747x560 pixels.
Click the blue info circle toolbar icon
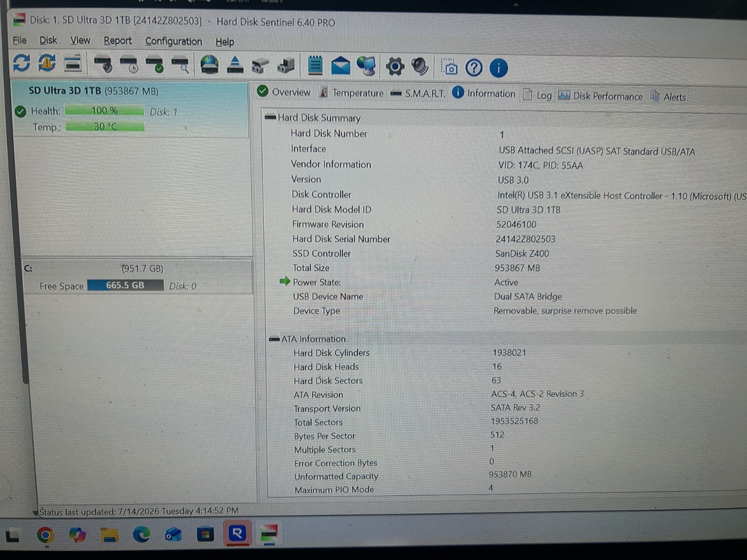coord(499,68)
